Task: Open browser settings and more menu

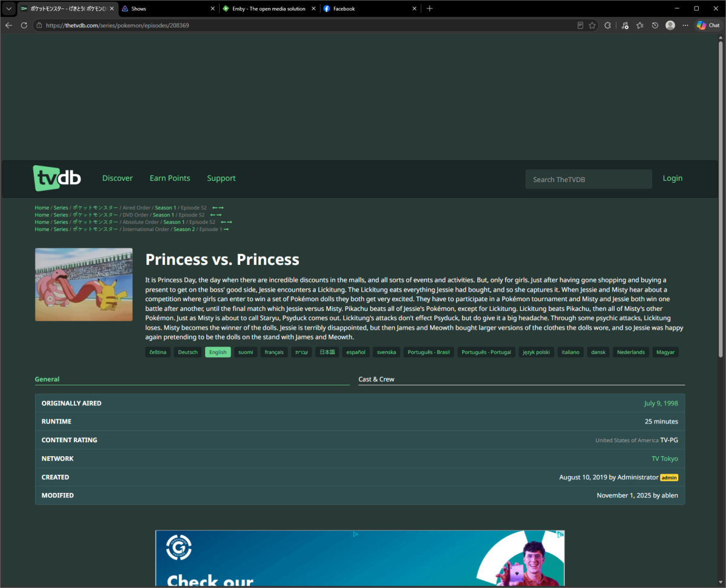Action: (x=685, y=25)
